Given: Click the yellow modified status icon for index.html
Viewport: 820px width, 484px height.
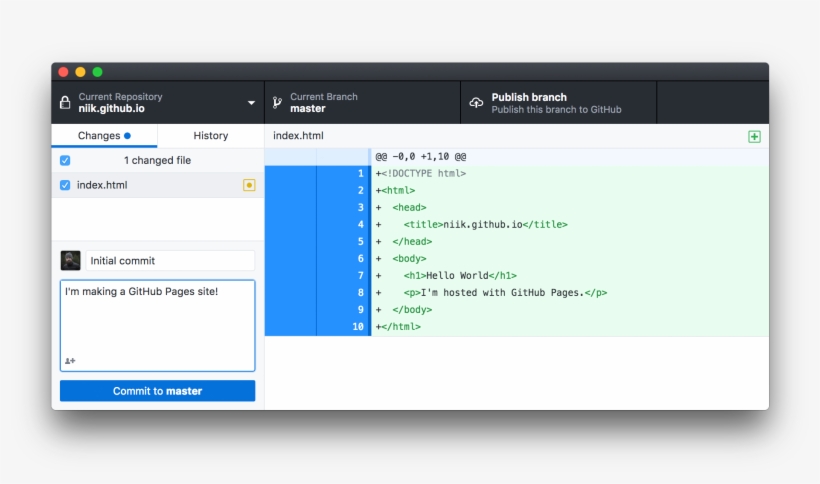Looking at the screenshot, I should click(x=249, y=185).
